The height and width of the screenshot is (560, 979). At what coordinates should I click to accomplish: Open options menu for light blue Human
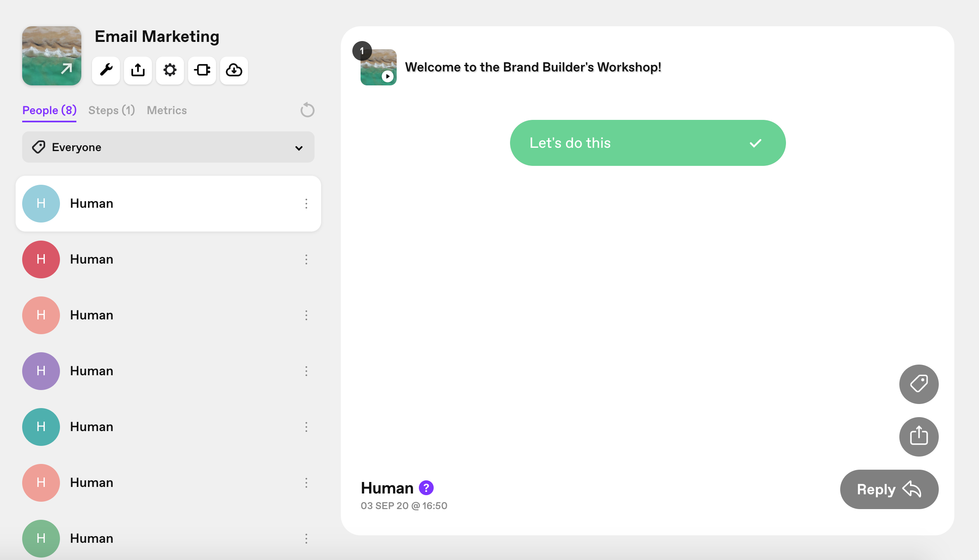tap(306, 204)
